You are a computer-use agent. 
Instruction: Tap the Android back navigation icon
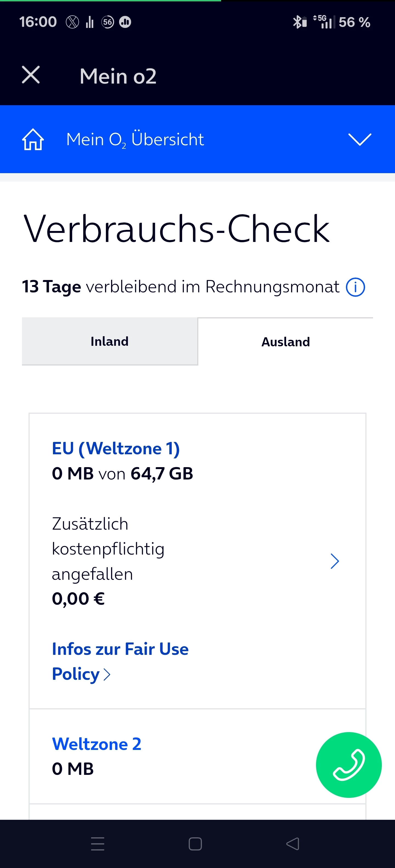click(292, 844)
